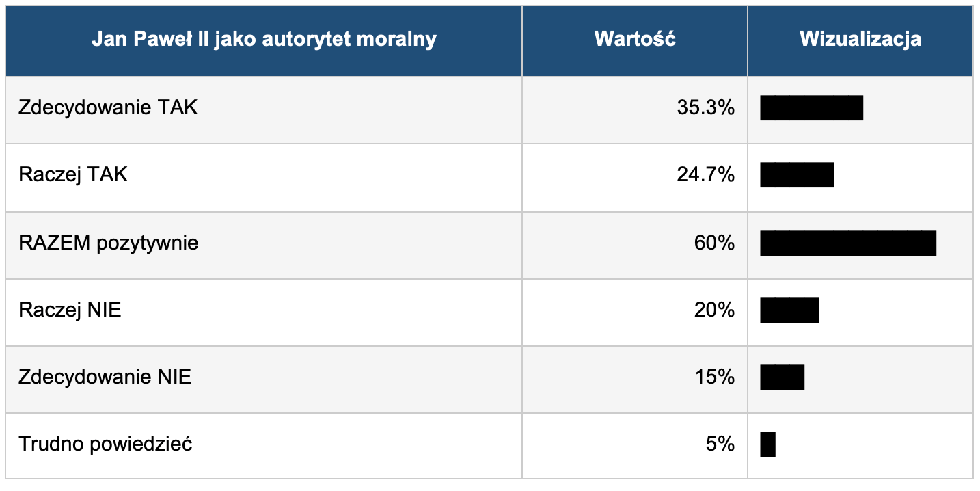
Task: Select the bar for 'Raczej NIE'
Action: (x=789, y=310)
